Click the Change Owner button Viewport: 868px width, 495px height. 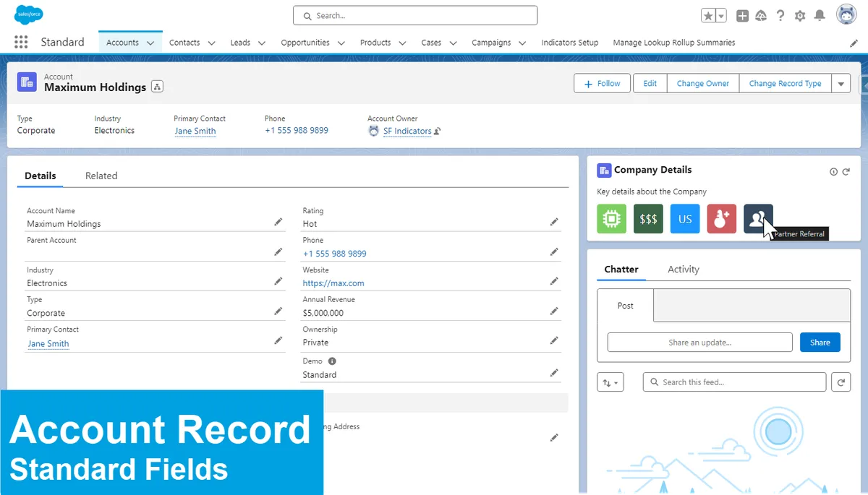click(703, 84)
